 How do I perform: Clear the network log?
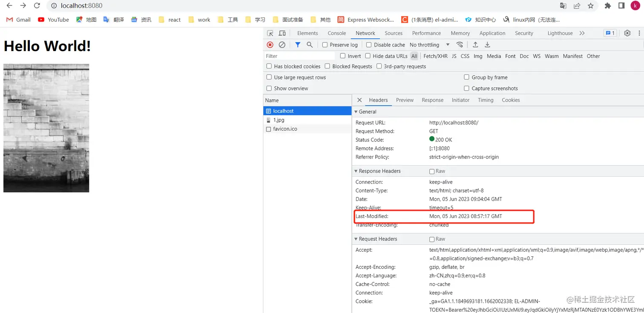[282, 45]
